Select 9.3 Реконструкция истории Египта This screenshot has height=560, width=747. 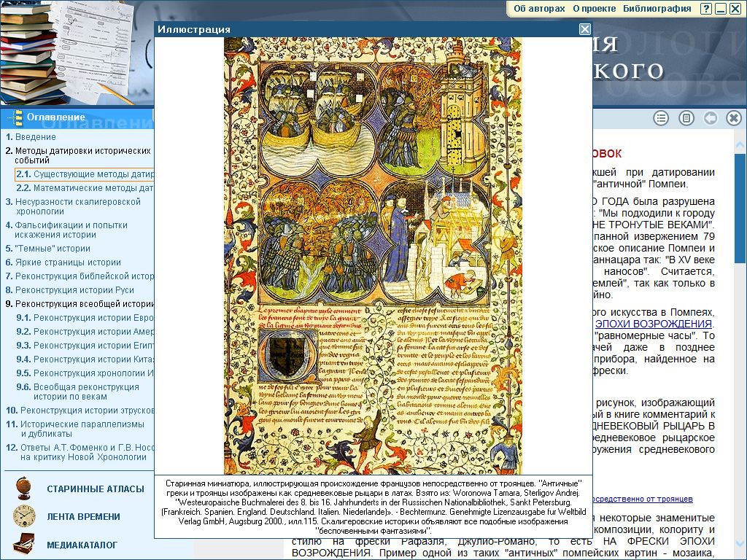point(85,345)
